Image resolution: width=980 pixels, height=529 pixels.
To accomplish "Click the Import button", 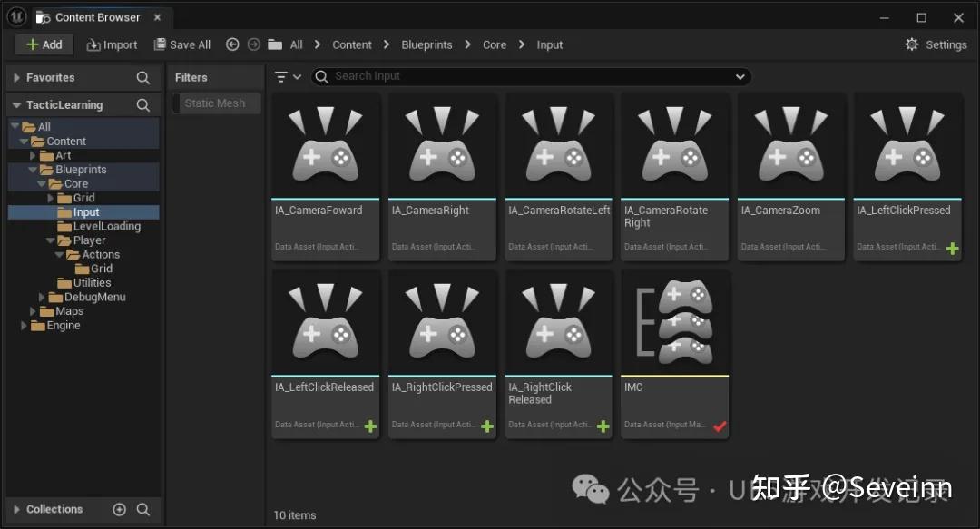I will pos(112,44).
